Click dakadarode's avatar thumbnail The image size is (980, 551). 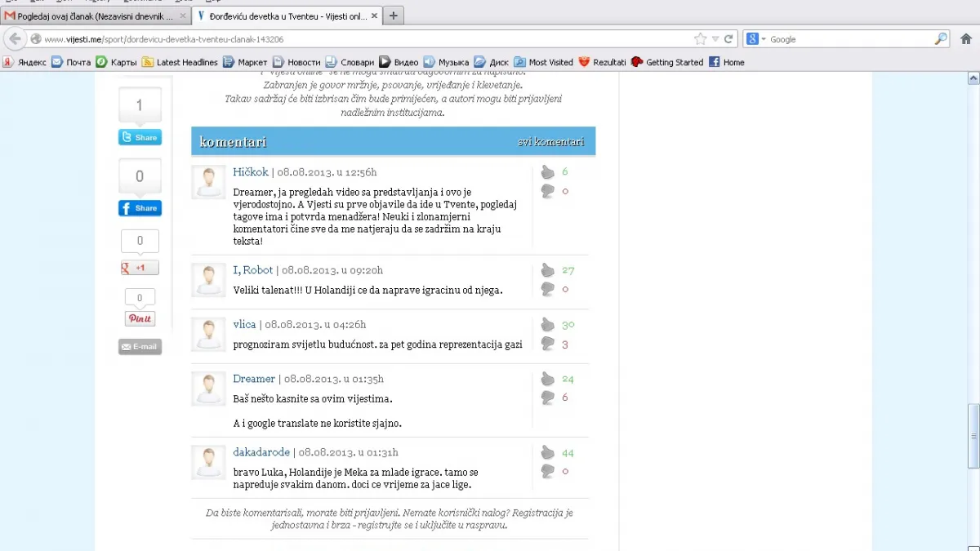pos(208,462)
